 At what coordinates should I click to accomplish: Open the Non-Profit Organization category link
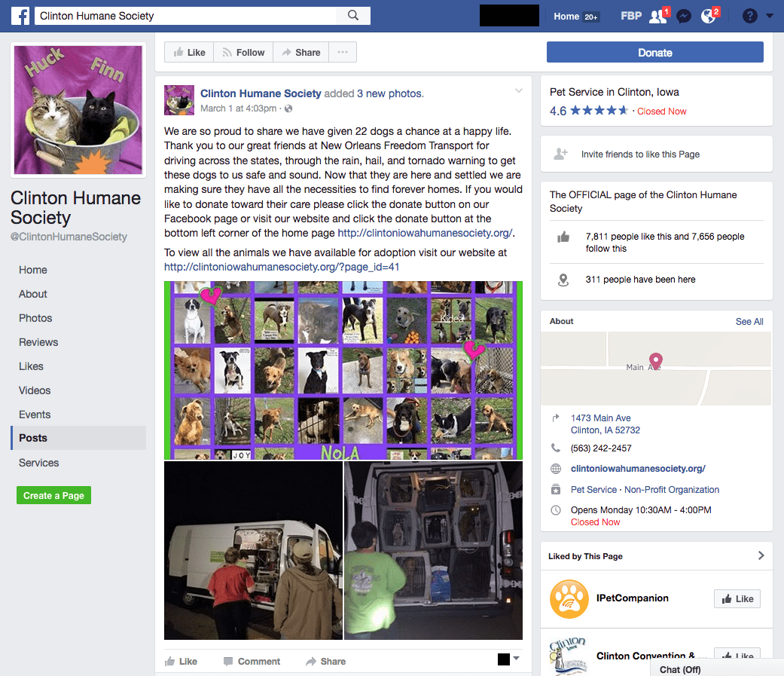click(x=672, y=489)
